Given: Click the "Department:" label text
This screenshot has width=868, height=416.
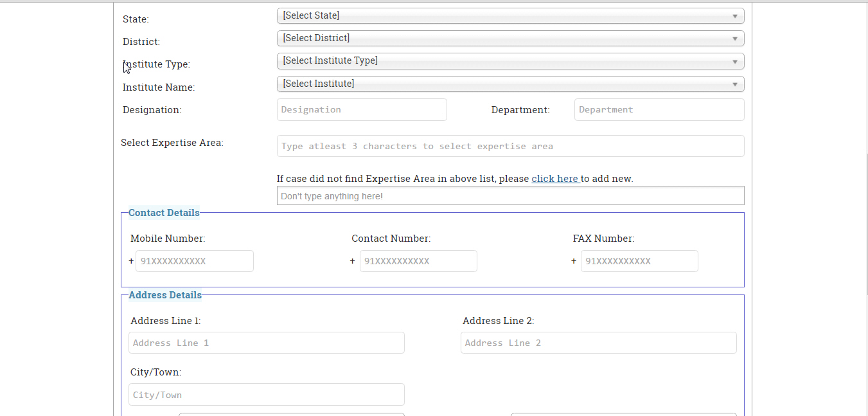Looking at the screenshot, I should (520, 110).
